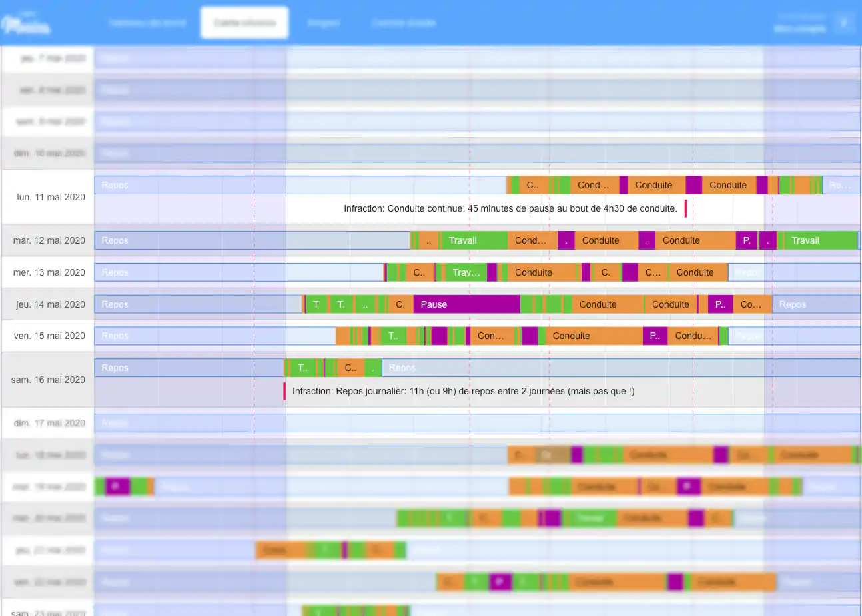Select the leading Repos block on mar. 12 mai
The width and height of the screenshot is (862, 616).
click(252, 240)
